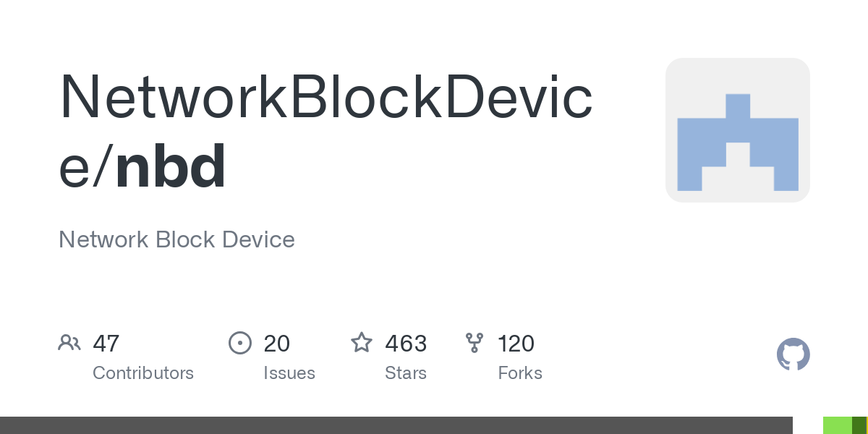The height and width of the screenshot is (434, 868).
Task: Click the light green language bar segment
Action: [x=838, y=425]
